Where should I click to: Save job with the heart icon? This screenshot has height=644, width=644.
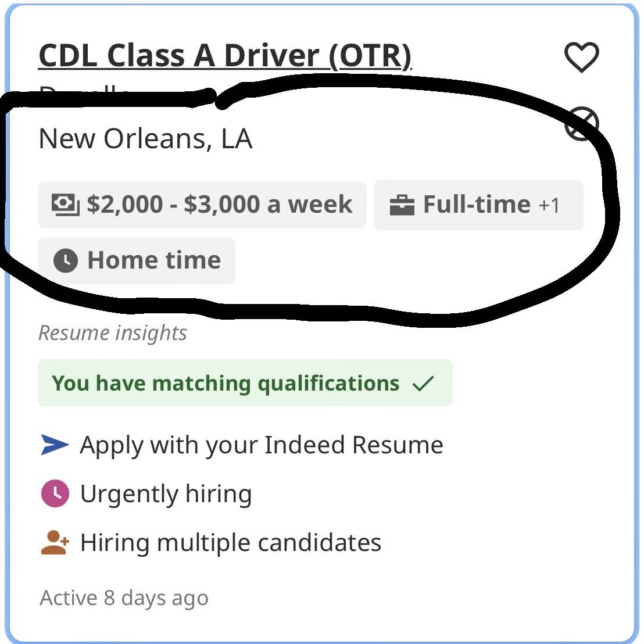[581, 57]
